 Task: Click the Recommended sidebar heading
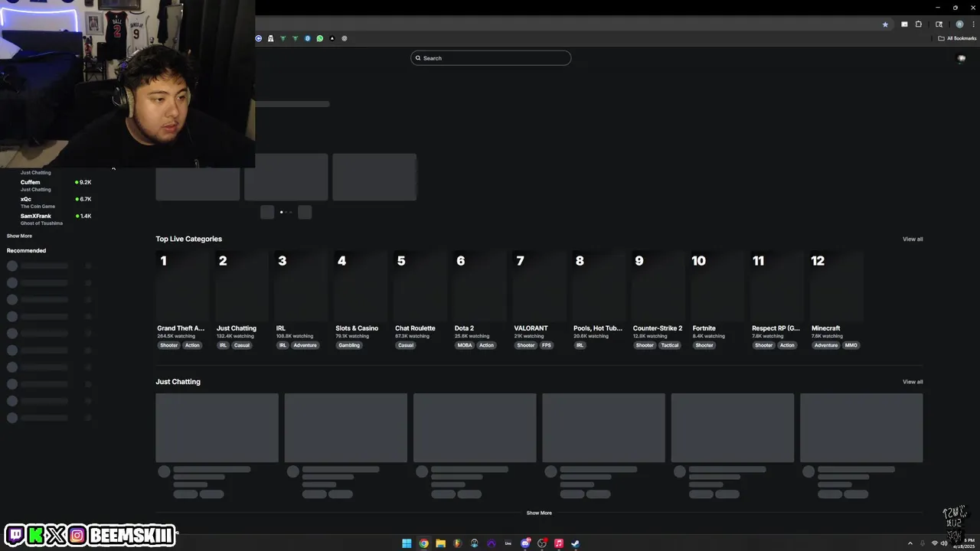tap(26, 250)
